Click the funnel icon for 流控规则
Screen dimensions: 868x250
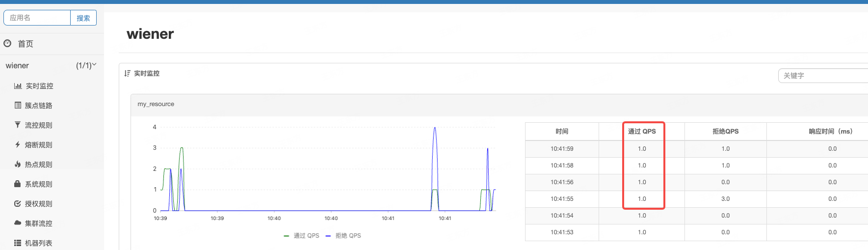(18, 125)
